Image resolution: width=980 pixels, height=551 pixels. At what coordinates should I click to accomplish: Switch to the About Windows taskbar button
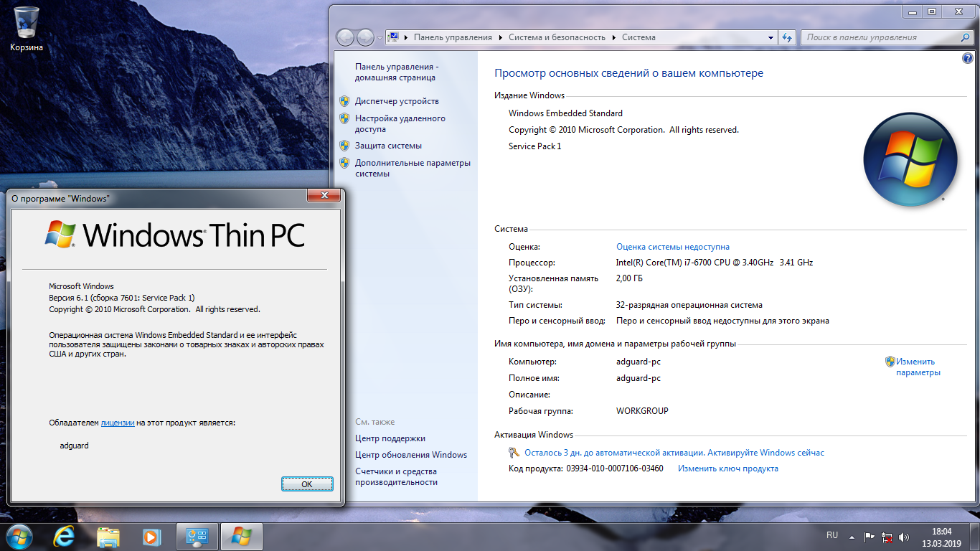pos(242,537)
